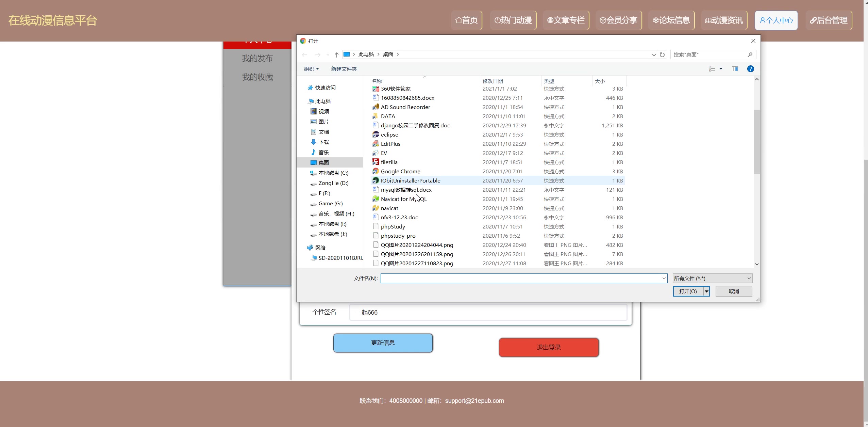Viewport: 868px width, 427px height.
Task: Sort files by 修改日期 column header
Action: [x=493, y=81]
